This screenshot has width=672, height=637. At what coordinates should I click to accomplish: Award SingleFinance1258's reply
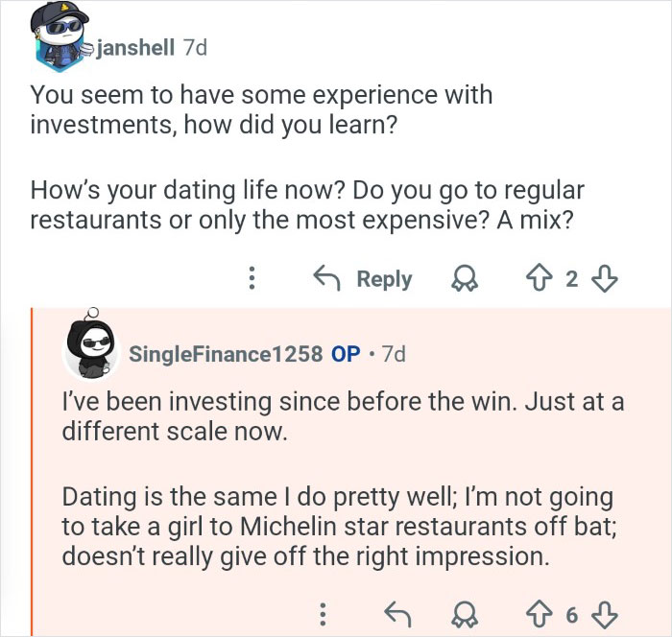pos(468,613)
